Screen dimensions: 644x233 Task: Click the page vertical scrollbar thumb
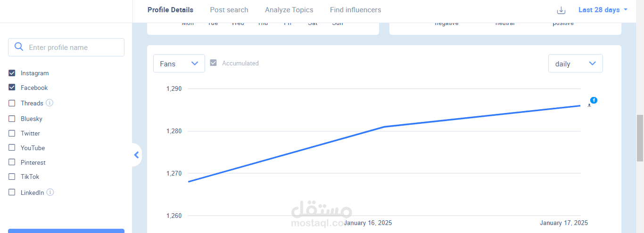tap(640, 138)
